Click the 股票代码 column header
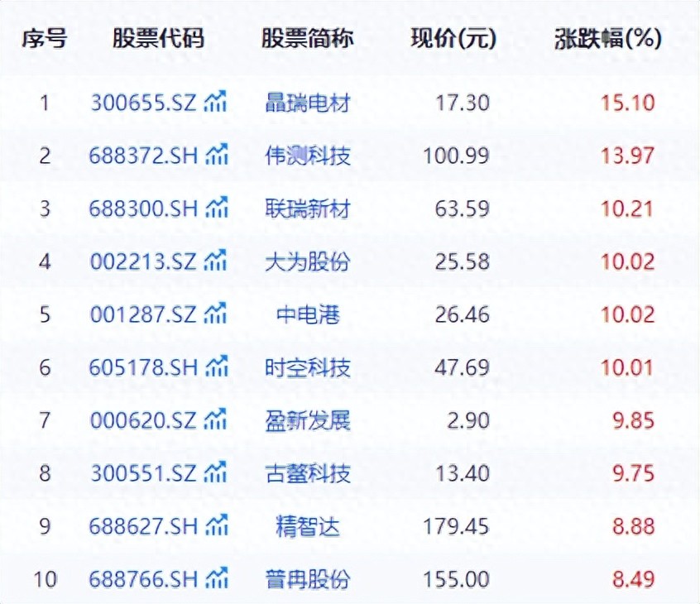This screenshot has height=604, width=700. click(158, 39)
